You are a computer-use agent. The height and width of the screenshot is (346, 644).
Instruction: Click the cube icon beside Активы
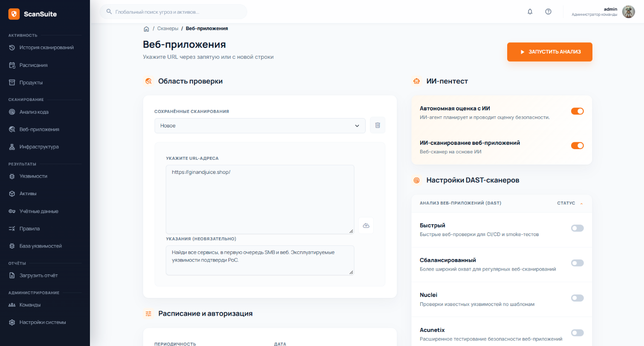coord(12,193)
